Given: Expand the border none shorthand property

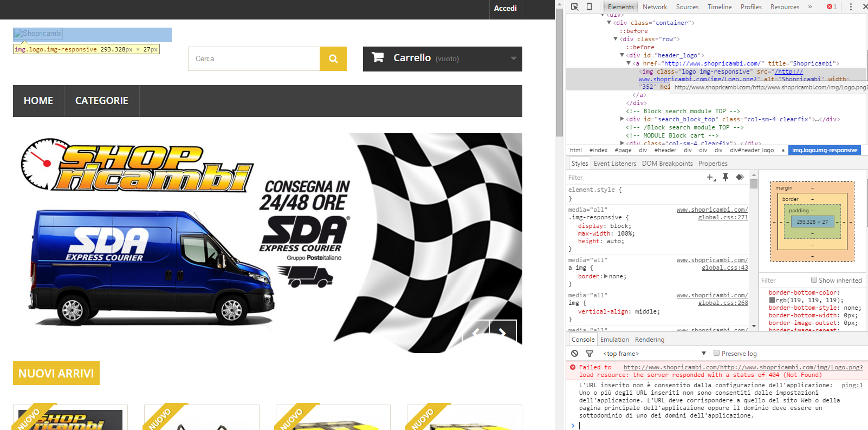Looking at the screenshot, I should click(x=606, y=276).
